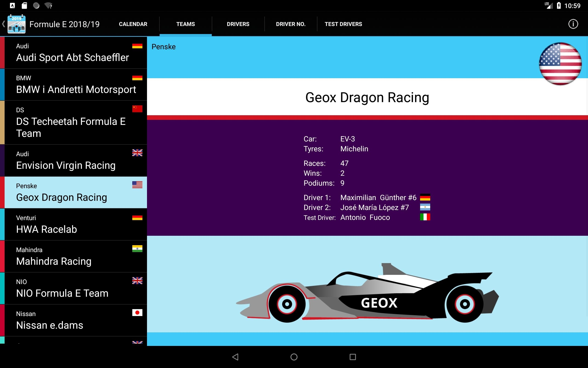
Task: Select Mahindra Racing team
Action: (x=73, y=256)
